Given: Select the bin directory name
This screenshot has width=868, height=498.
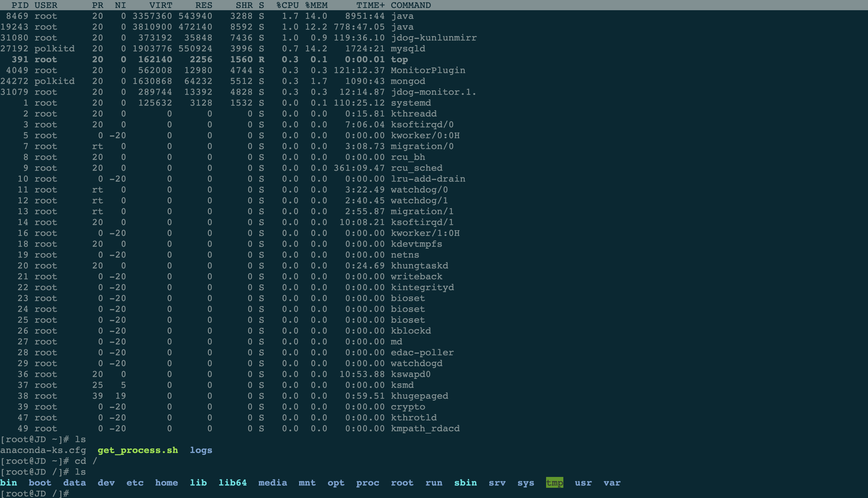Looking at the screenshot, I should coord(9,483).
